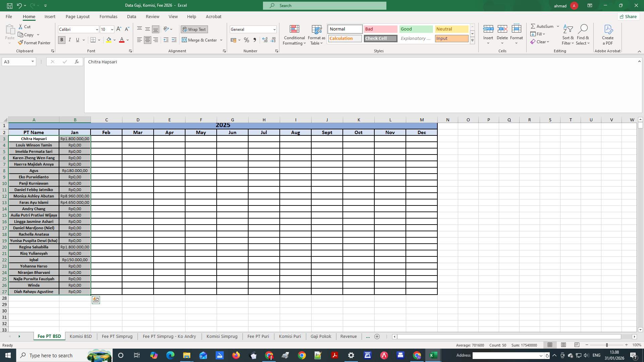Toggle underline formatting
644x362 pixels.
[x=77, y=40]
